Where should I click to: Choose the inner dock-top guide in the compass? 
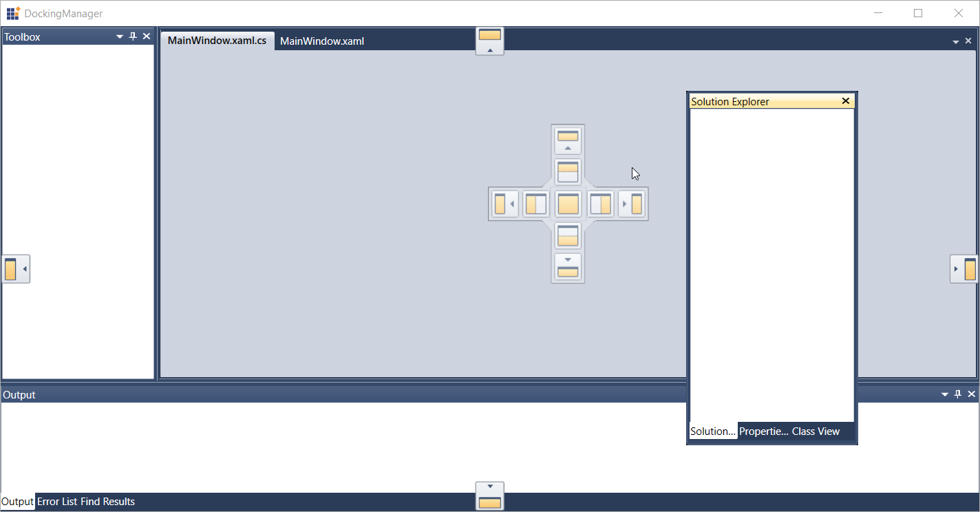(568, 172)
